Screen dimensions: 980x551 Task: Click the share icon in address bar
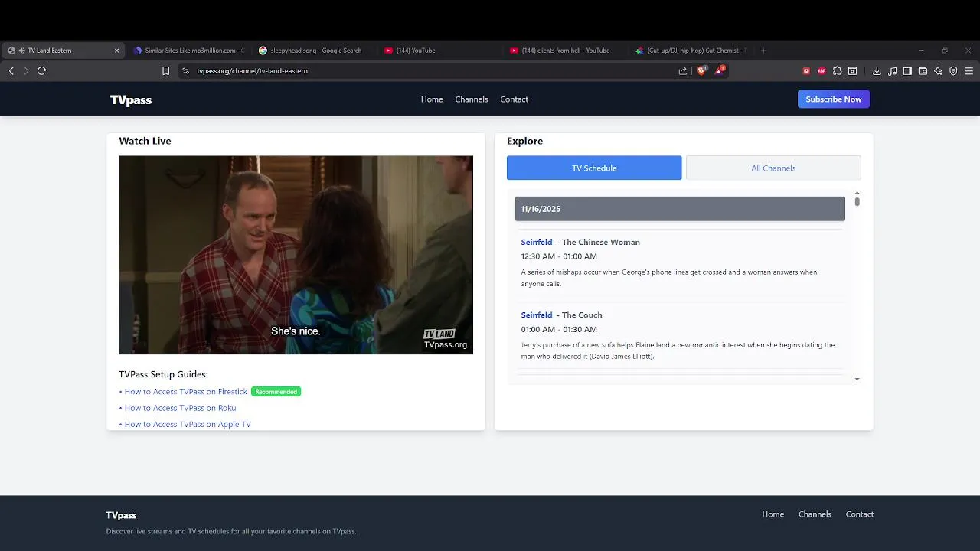point(683,70)
